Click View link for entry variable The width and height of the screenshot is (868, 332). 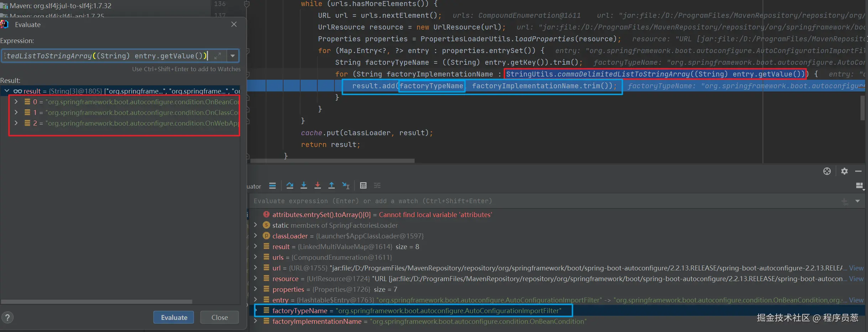point(856,300)
